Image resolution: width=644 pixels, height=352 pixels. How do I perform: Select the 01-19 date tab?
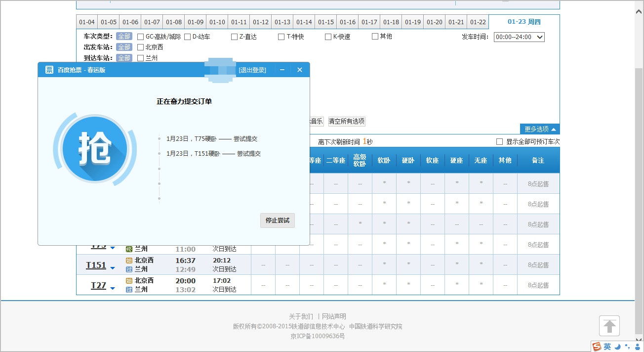413,22
